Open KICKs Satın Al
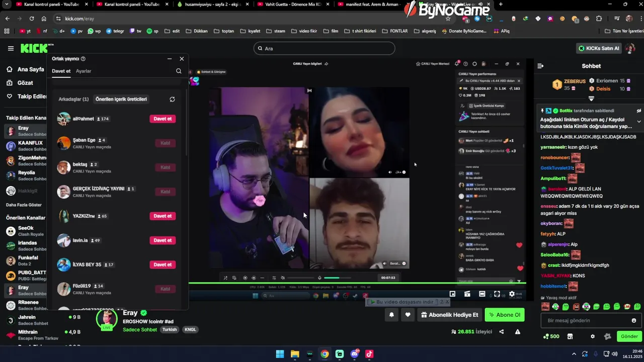This screenshot has width=644, height=362. [599, 48]
